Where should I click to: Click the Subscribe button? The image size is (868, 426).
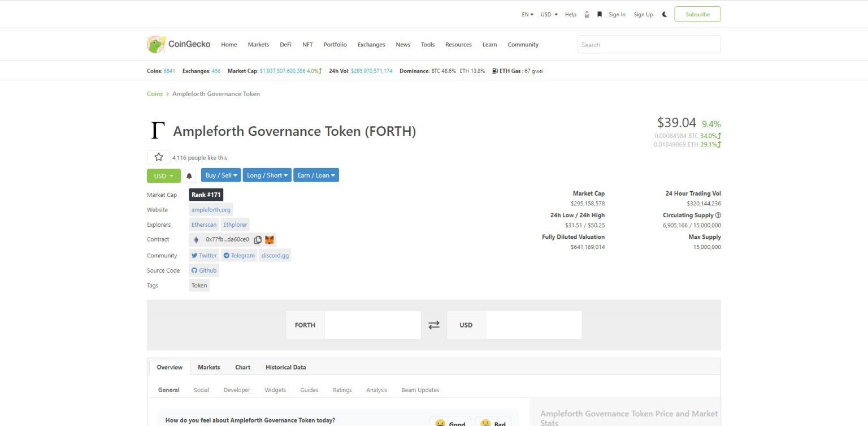(x=697, y=14)
